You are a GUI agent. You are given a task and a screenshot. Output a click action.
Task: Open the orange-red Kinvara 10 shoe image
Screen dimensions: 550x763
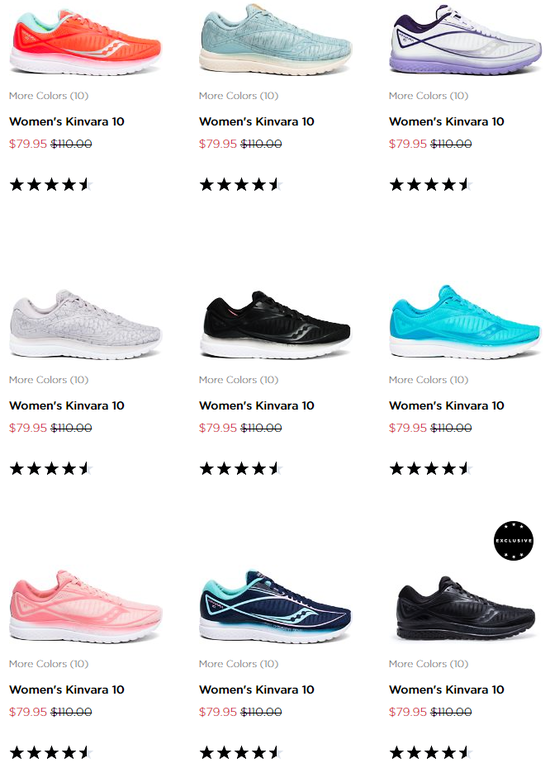pos(86,43)
